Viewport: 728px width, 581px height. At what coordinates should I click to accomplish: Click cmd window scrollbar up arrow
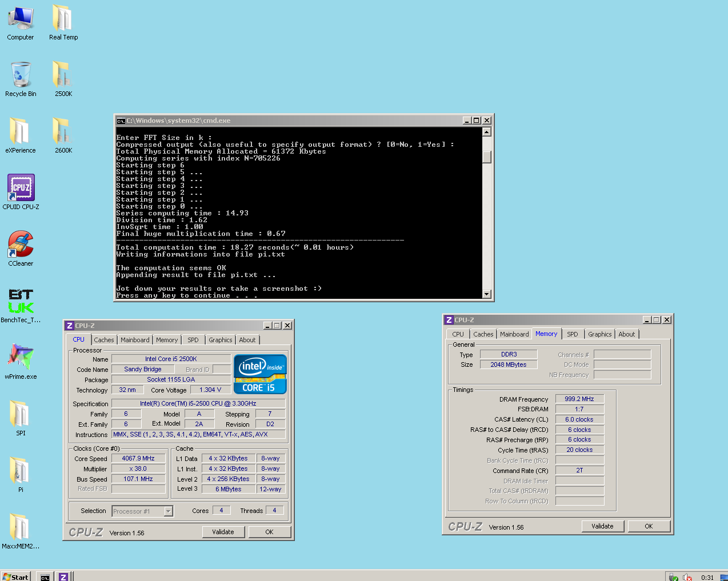[487, 132]
